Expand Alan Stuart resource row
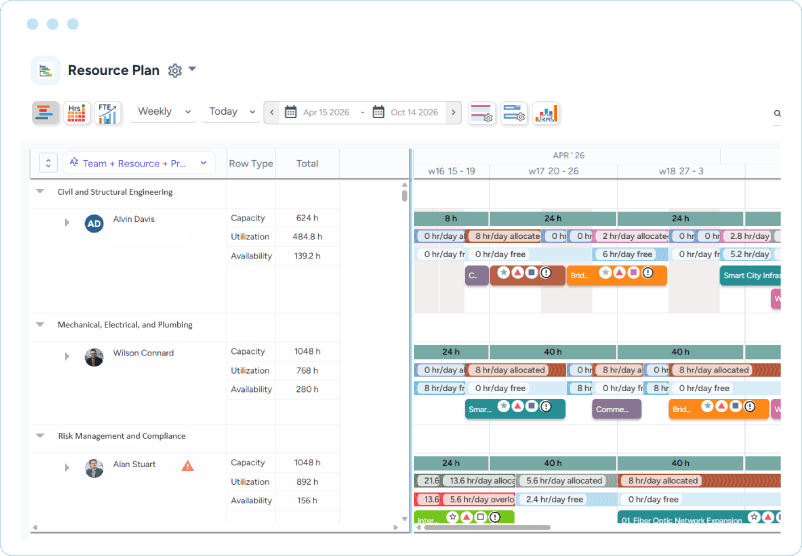Screen dimensions: 802x556 pos(66,468)
